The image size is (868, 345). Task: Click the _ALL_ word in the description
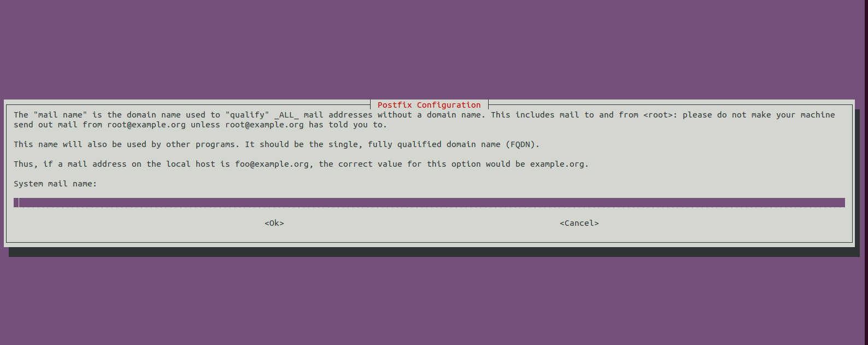286,115
